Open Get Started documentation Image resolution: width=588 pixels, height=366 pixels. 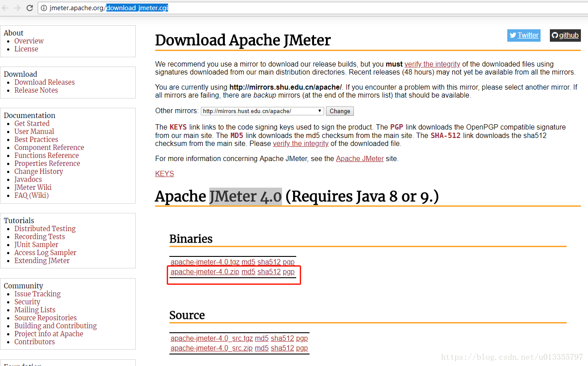tap(32, 123)
